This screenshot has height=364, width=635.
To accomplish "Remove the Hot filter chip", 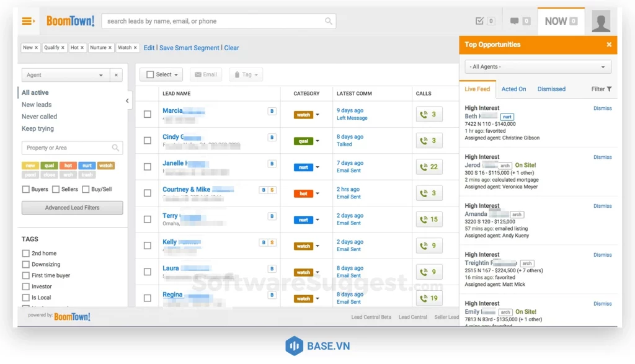I will coord(84,48).
